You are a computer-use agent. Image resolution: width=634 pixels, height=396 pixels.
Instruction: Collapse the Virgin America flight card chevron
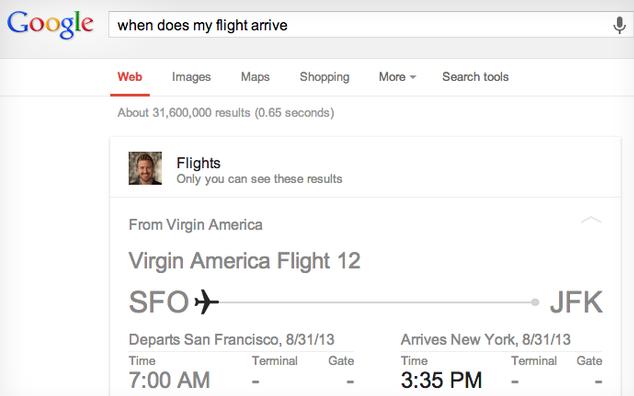[591, 220]
